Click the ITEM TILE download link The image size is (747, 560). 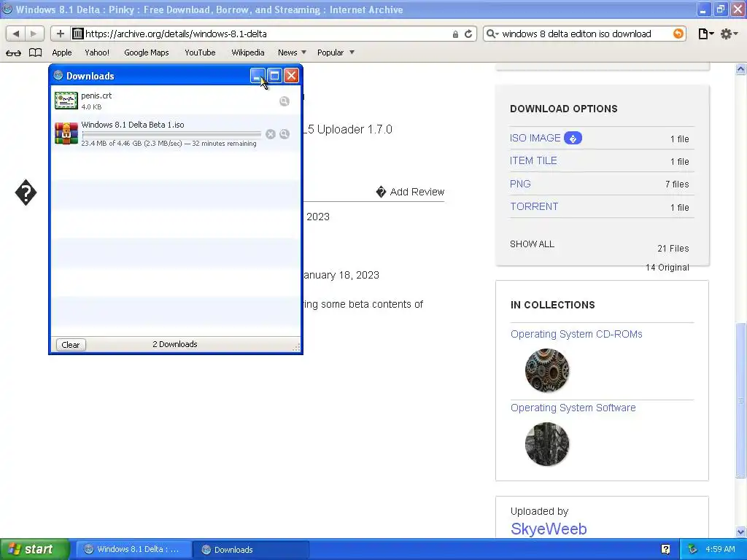click(533, 160)
